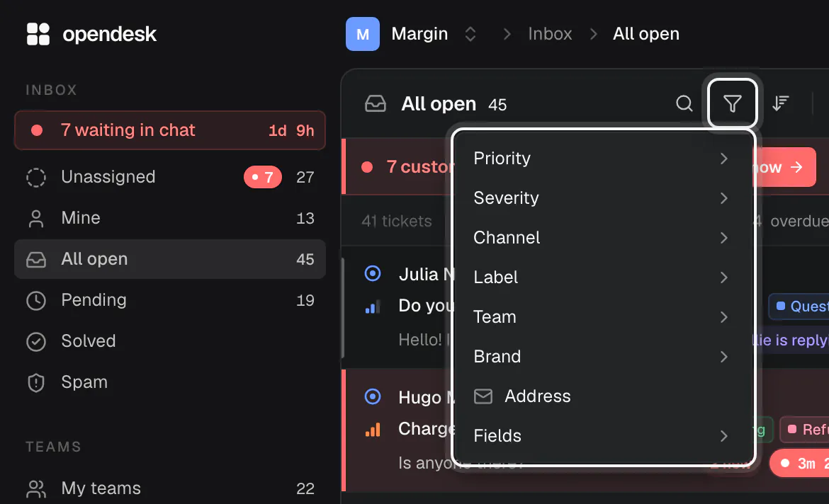
Task: Click the red 3m timer badge
Action: pyautogui.click(x=800, y=464)
